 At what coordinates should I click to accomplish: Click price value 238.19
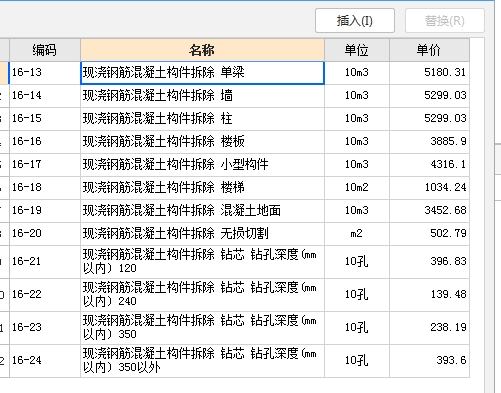pos(448,327)
